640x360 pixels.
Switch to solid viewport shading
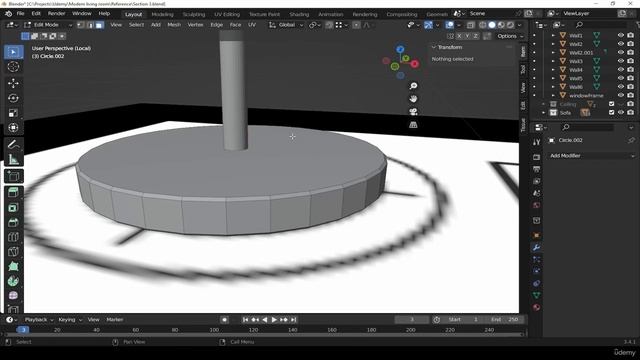492,25
